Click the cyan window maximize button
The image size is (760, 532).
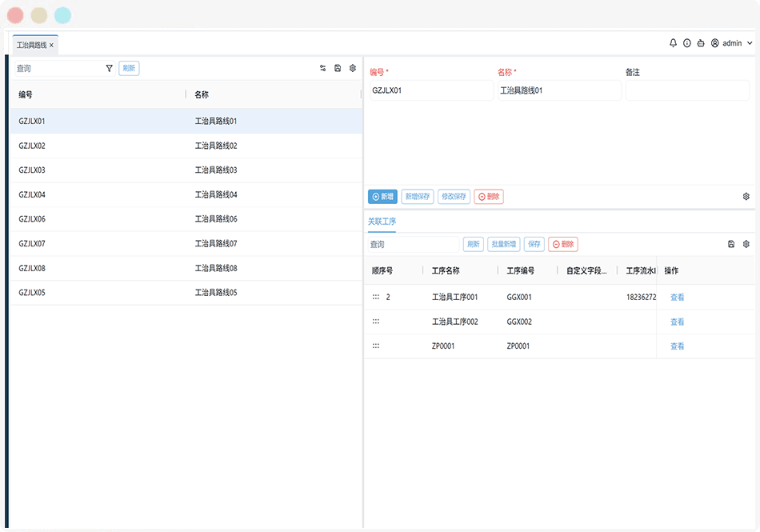(62, 15)
